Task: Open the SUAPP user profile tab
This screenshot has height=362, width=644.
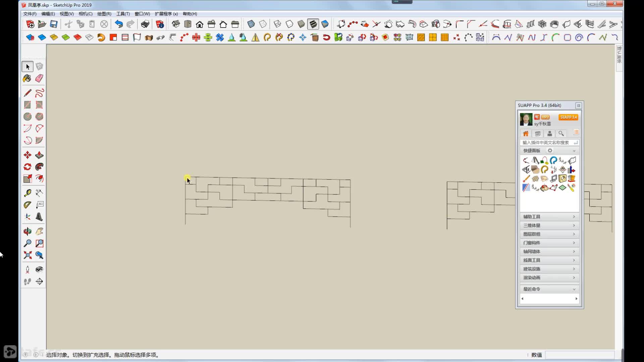Action: point(549,133)
